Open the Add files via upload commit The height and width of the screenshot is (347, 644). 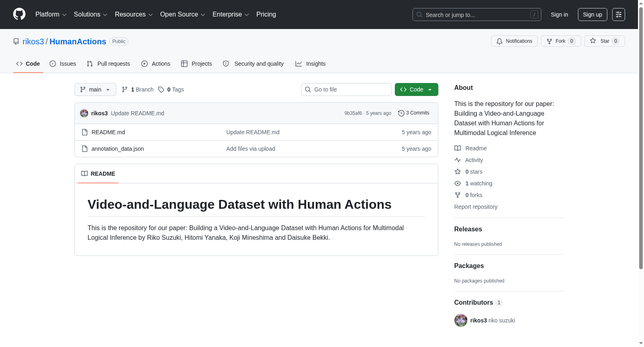(x=251, y=149)
